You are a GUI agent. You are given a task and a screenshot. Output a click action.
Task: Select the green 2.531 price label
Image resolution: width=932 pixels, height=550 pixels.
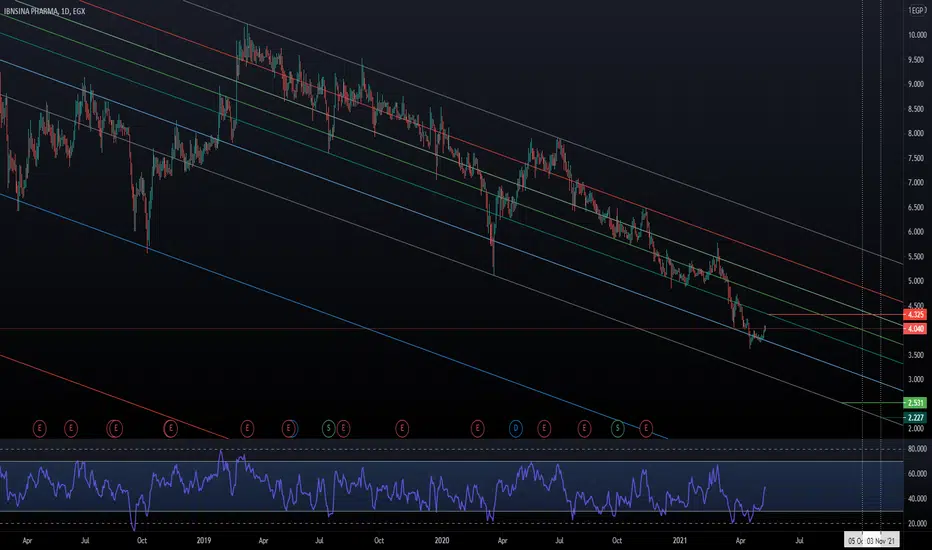[x=915, y=403]
